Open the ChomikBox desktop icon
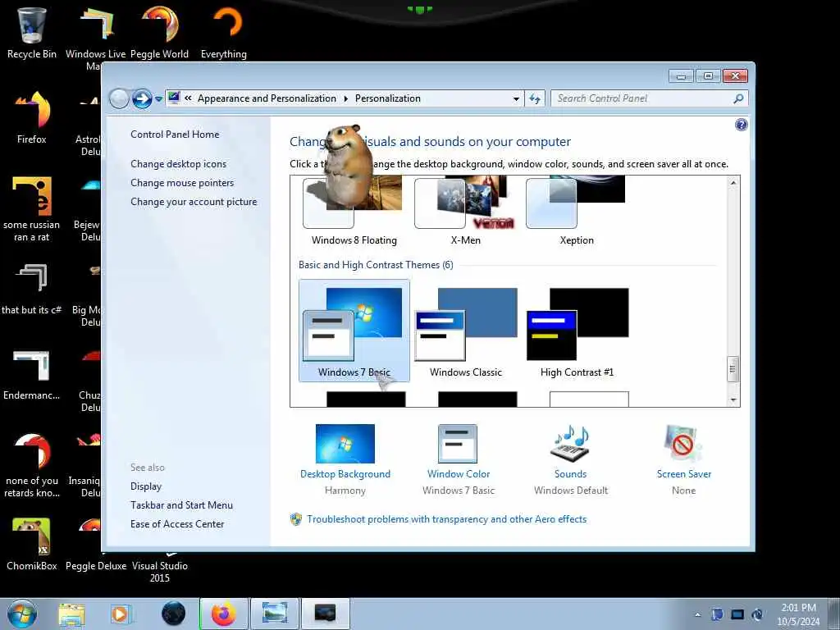This screenshot has height=630, width=840. [32, 545]
